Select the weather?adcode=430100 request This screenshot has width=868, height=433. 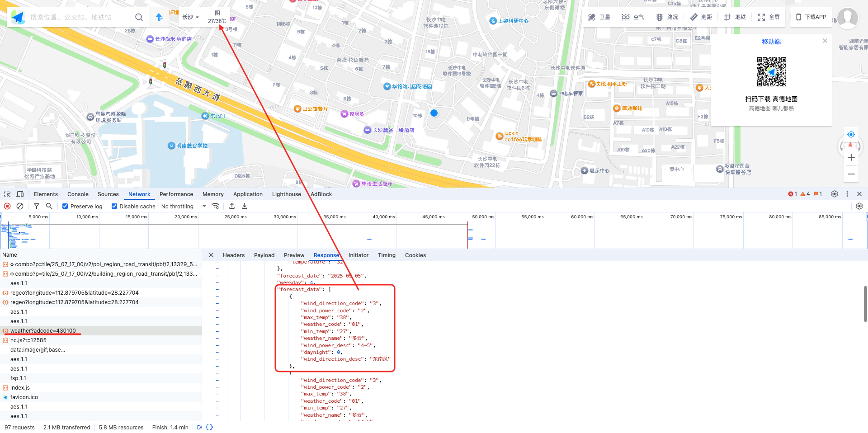[x=43, y=331]
